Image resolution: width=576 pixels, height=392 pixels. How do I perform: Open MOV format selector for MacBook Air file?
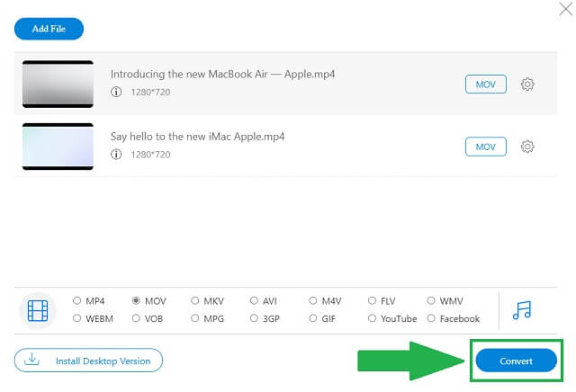point(486,84)
